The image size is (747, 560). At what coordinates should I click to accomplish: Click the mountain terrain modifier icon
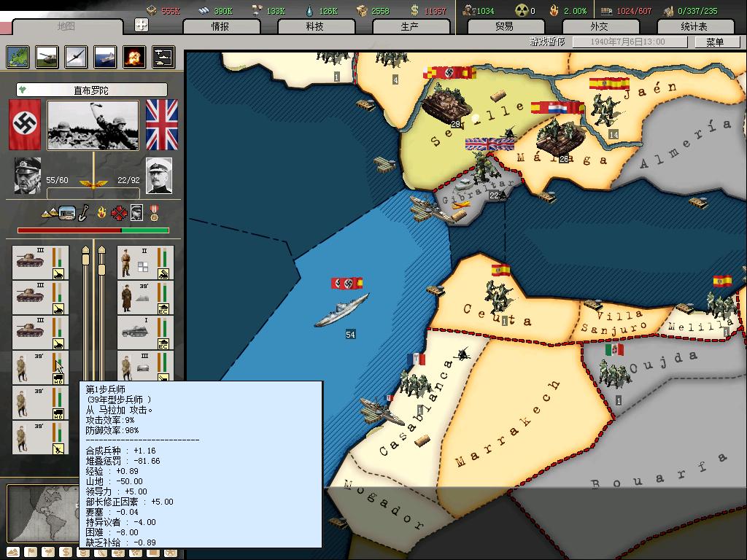pos(50,213)
